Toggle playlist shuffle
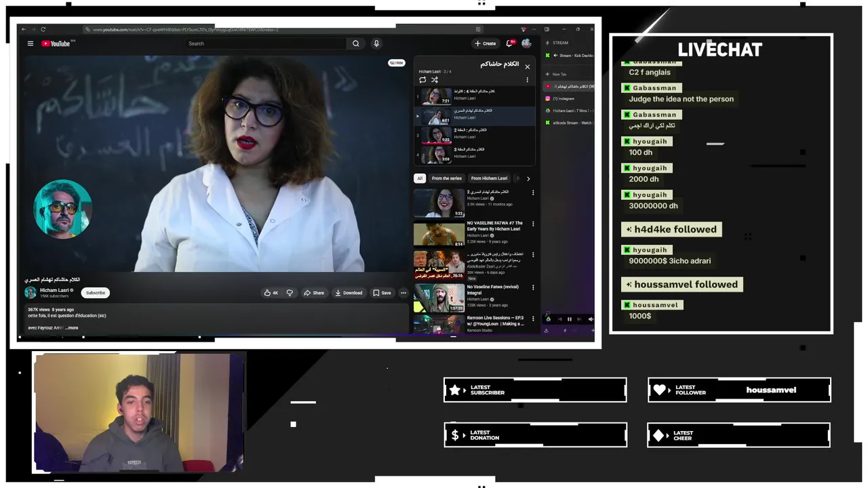Image resolution: width=868 pixels, height=488 pixels. point(435,80)
